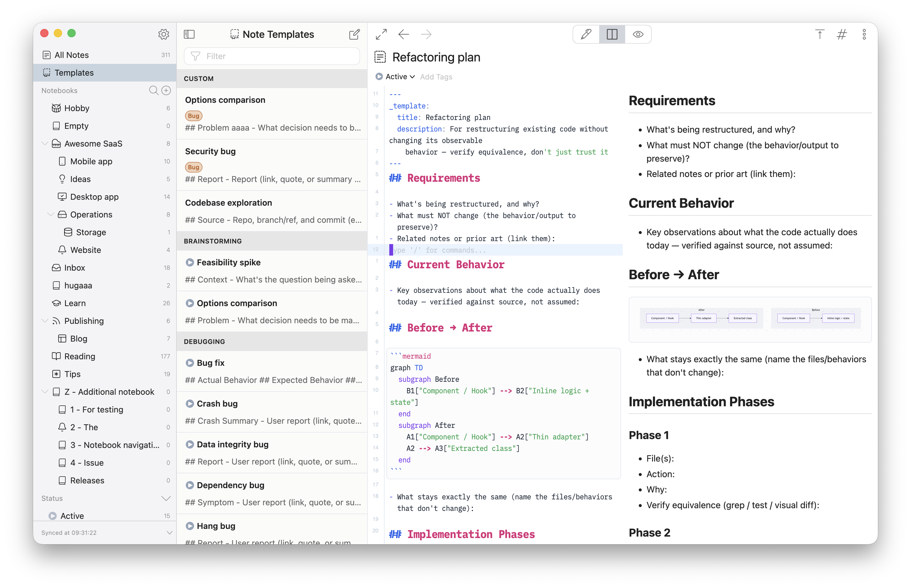Collapse the Awesome SaaS notebook
This screenshot has width=911, height=588.
click(x=45, y=144)
